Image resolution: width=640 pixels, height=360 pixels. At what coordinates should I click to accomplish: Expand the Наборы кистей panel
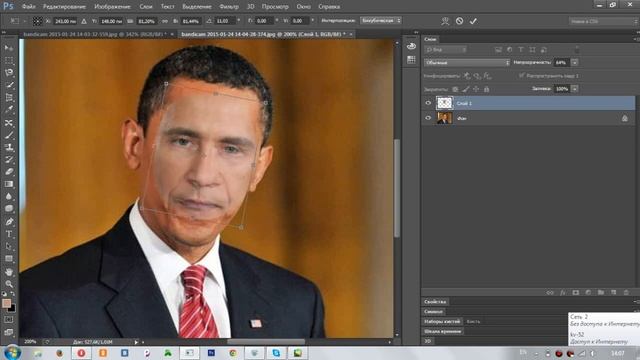pyautogui.click(x=442, y=321)
